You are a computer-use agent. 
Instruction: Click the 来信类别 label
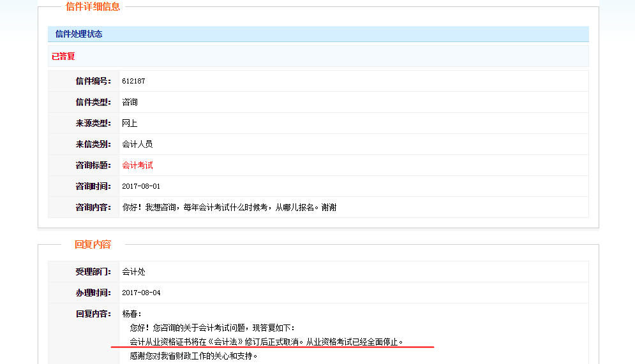93,144
